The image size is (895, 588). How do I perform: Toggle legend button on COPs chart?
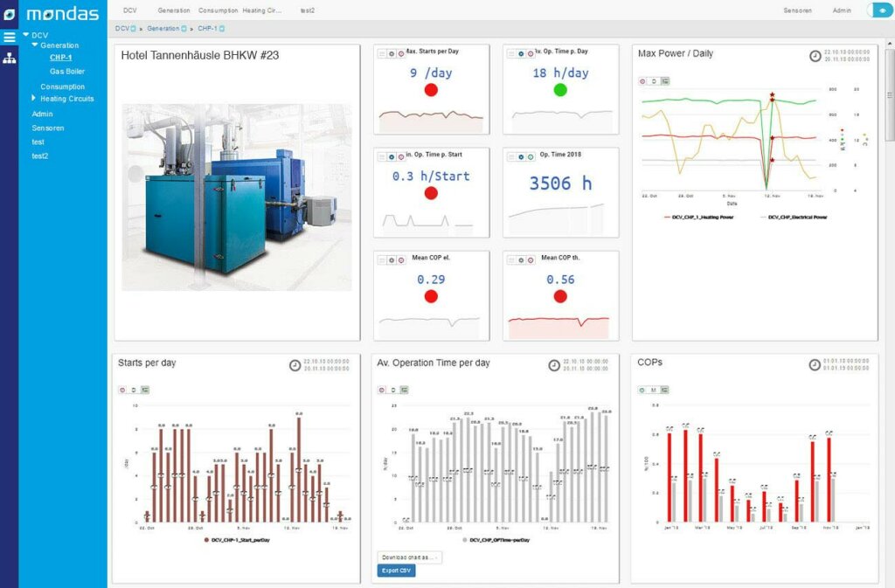click(x=665, y=390)
